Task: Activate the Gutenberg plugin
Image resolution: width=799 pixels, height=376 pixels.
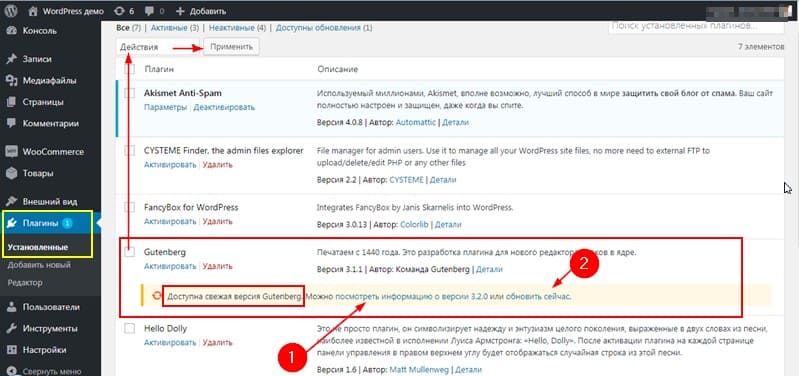Action: coord(170,266)
